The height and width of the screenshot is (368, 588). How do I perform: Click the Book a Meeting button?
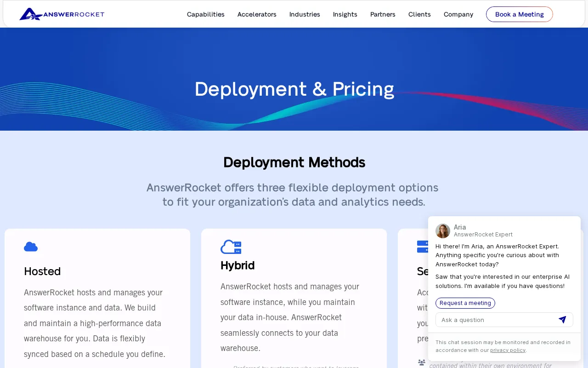click(x=520, y=14)
